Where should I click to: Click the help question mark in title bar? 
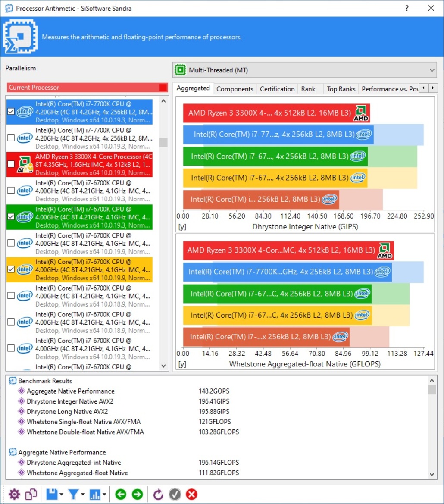pos(407,8)
